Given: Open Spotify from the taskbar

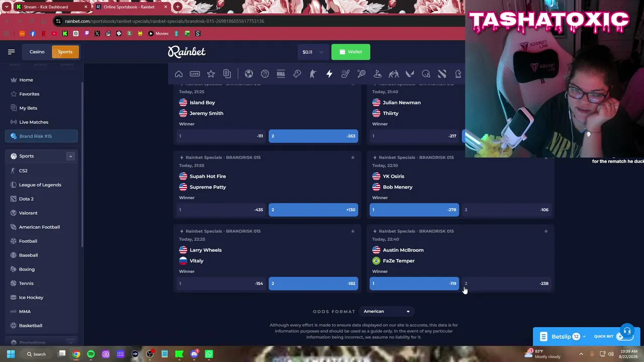Looking at the screenshot, I should [91, 354].
